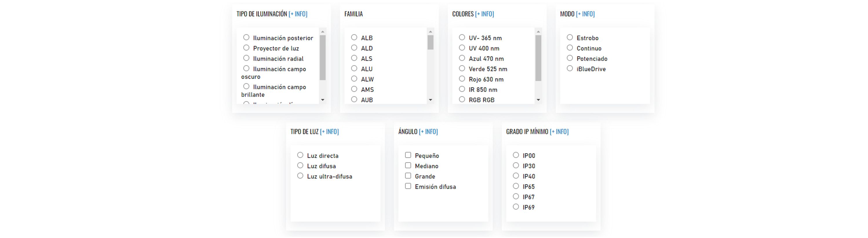Select ALW in the Familia list
Viewport: 868px width, 238px height.
point(354,79)
